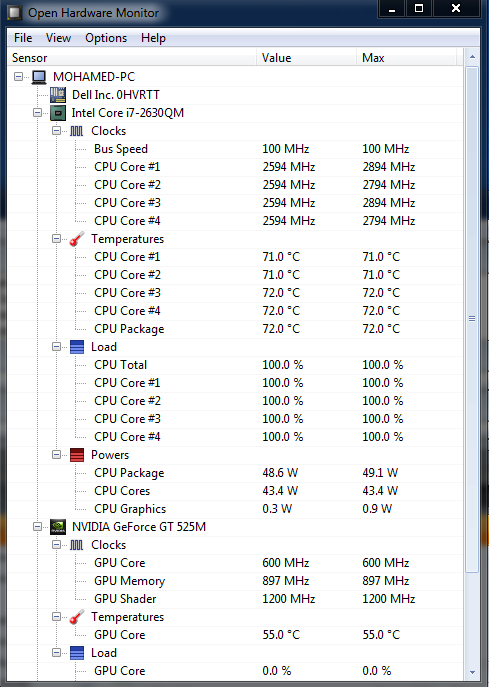The height and width of the screenshot is (687, 489).
Task: Click the Intel Core i7-2630QM chip icon
Action: pos(58,113)
